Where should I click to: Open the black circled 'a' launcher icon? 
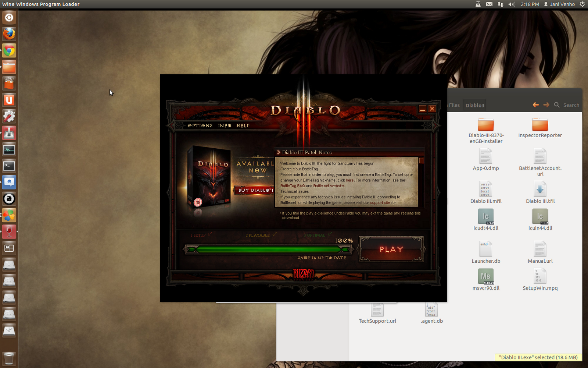9,199
